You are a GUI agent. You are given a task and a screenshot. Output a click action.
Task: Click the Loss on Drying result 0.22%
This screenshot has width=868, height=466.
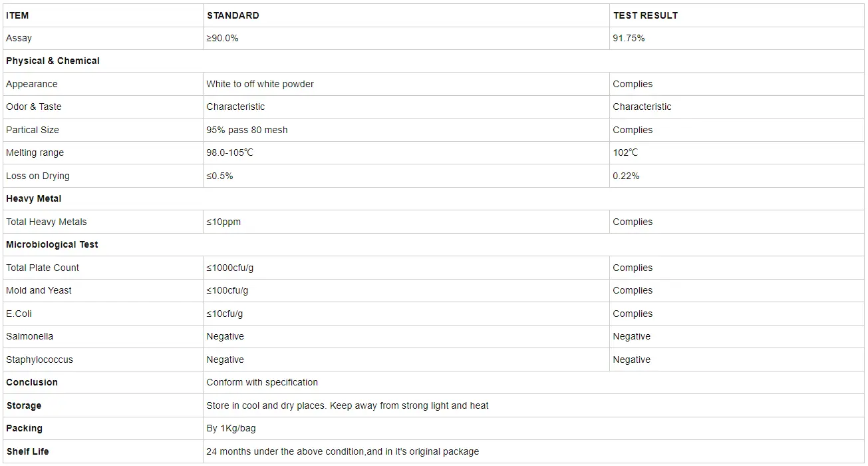tap(626, 176)
